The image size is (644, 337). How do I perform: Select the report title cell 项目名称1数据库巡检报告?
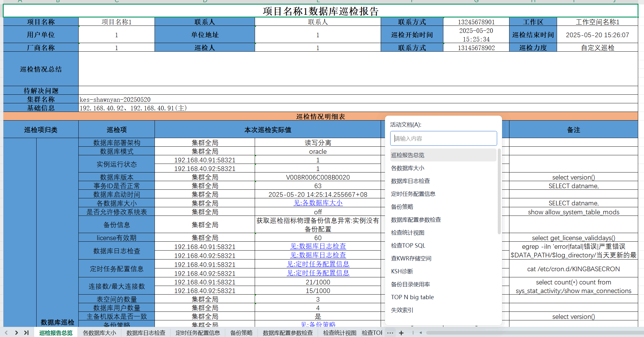point(320,11)
